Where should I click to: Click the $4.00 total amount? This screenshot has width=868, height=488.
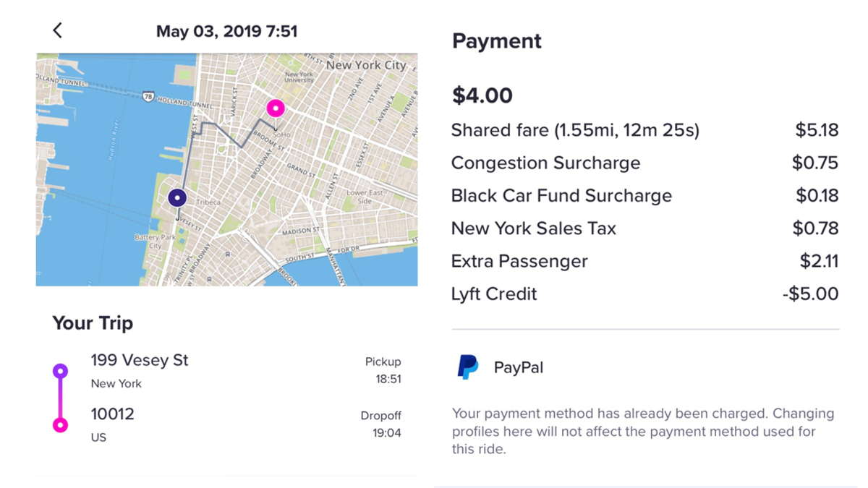coord(482,95)
